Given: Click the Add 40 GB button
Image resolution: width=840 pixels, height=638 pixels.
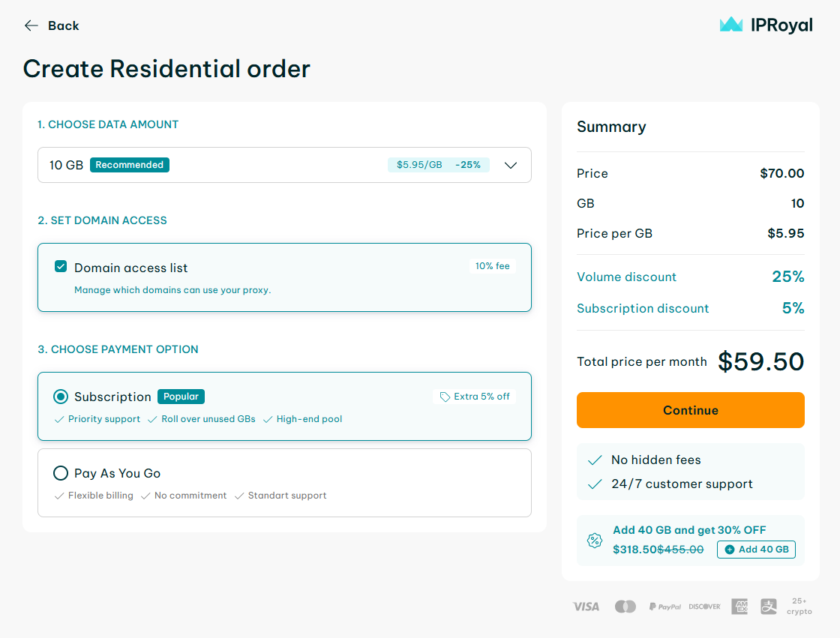Looking at the screenshot, I should pos(756,550).
